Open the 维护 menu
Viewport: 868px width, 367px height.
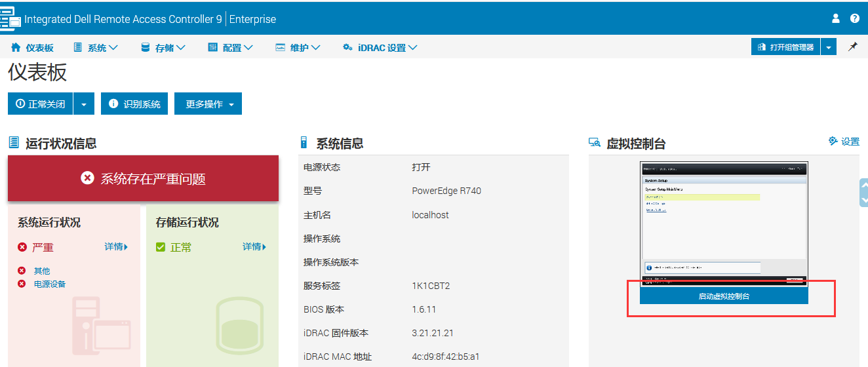point(298,47)
